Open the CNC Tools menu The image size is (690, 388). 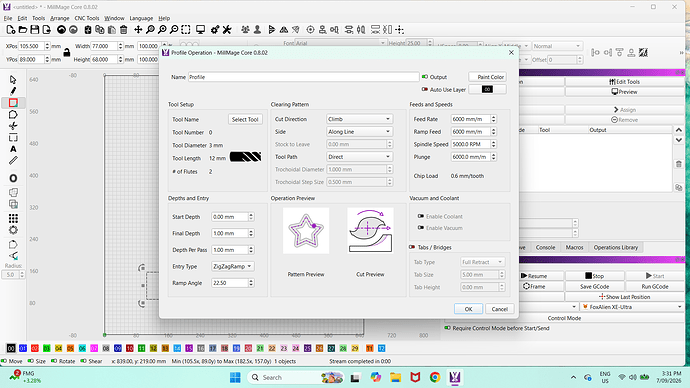[87, 18]
